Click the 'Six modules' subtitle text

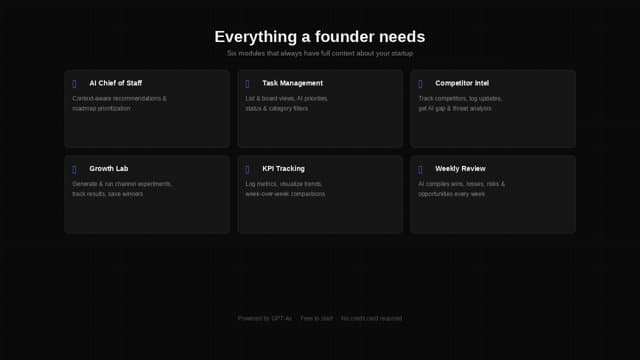point(320,53)
